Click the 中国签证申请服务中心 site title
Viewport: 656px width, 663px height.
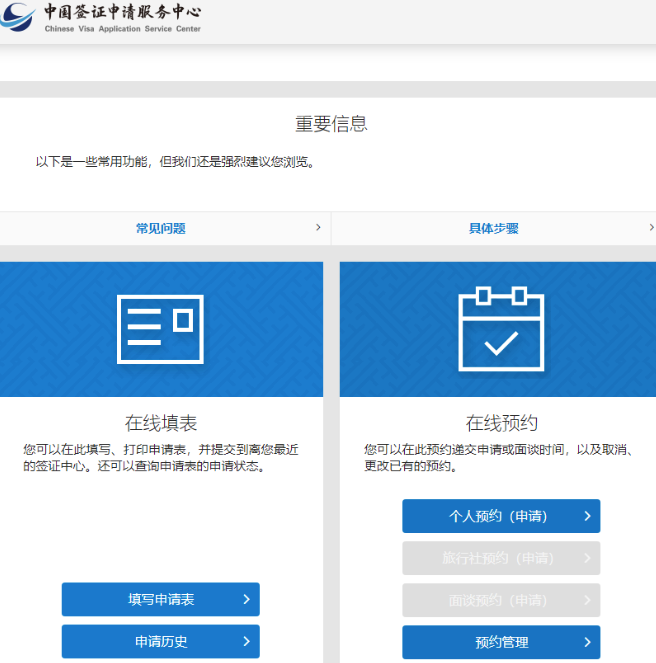pos(122,13)
